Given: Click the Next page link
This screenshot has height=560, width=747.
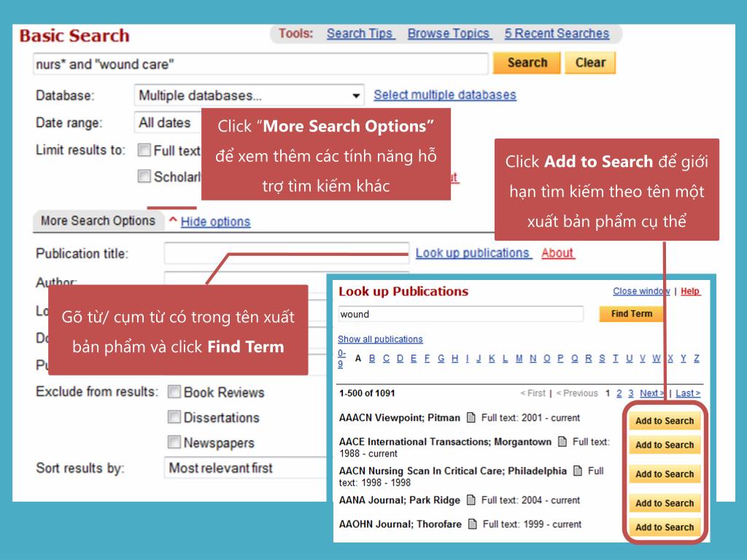Looking at the screenshot, I should 651,393.
